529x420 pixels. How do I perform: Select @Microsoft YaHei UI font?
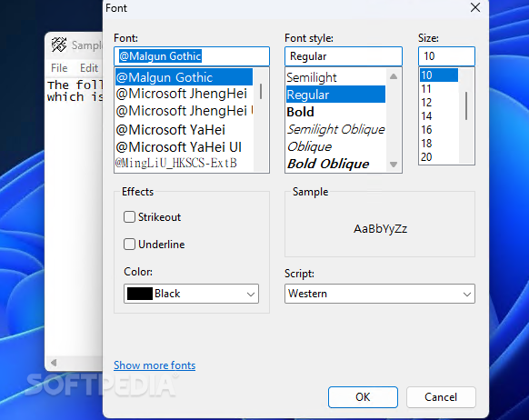(x=184, y=147)
